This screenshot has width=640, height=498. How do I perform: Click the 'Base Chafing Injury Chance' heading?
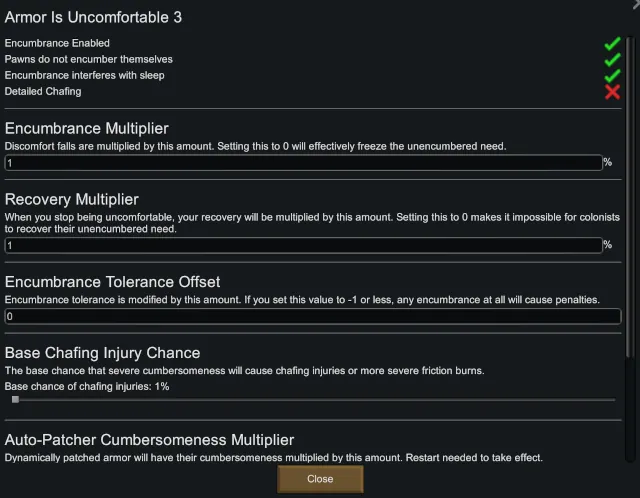[103, 353]
